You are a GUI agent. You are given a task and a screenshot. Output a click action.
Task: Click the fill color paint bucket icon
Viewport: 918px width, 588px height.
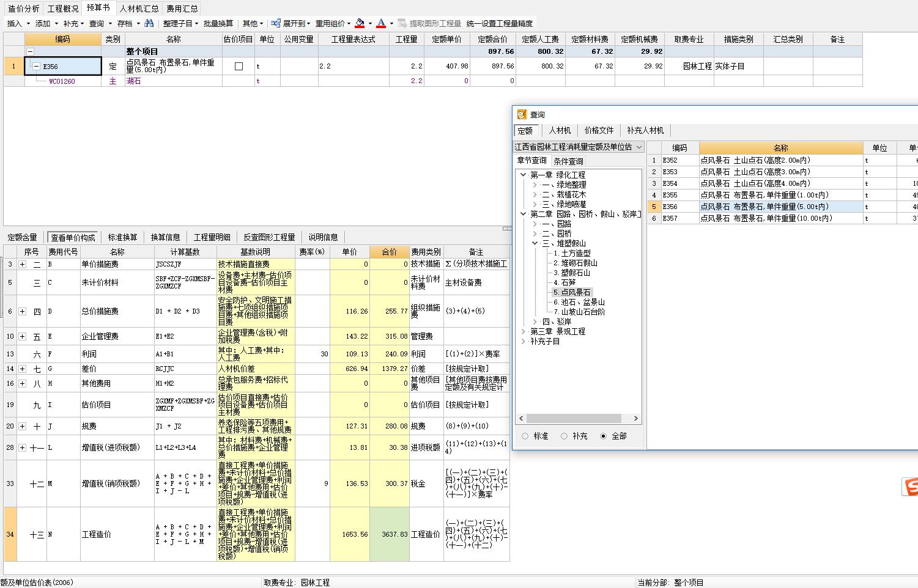pos(360,23)
